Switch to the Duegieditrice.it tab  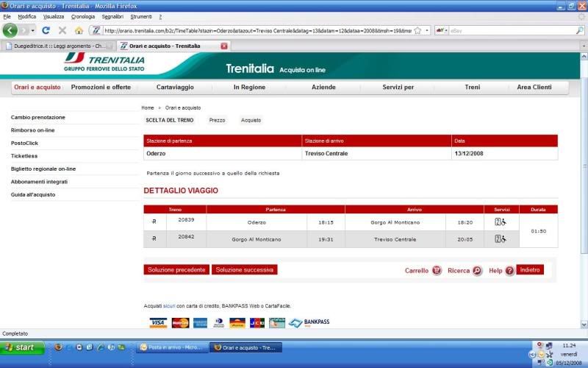click(58, 46)
